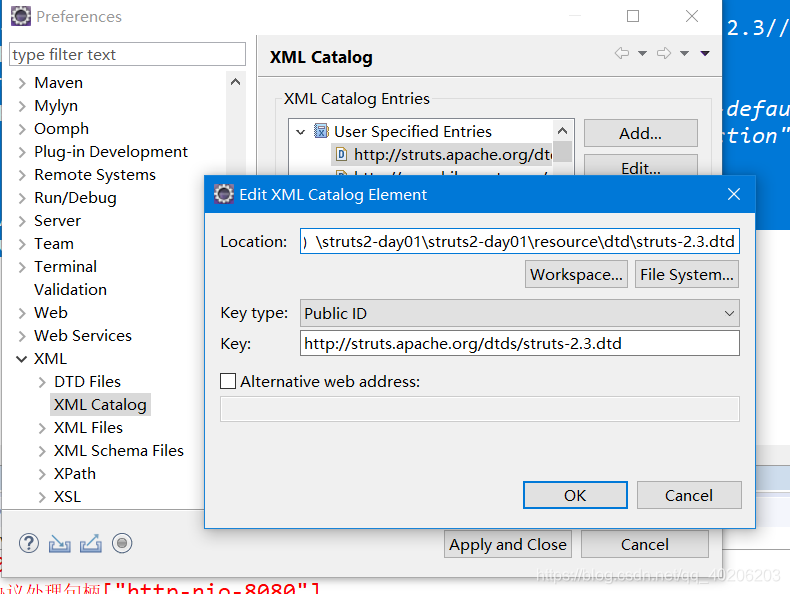The image size is (790, 594).
Task: Select the Maven preference item
Action: click(x=58, y=83)
